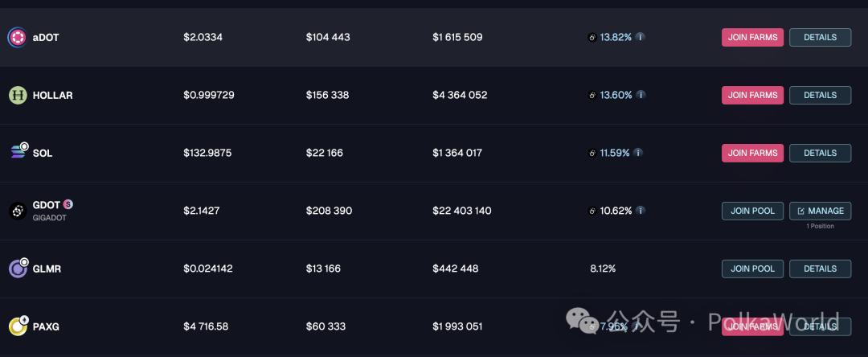The height and width of the screenshot is (357, 868).
Task: Open info icon beside 13.82% APR
Action: pyautogui.click(x=641, y=37)
